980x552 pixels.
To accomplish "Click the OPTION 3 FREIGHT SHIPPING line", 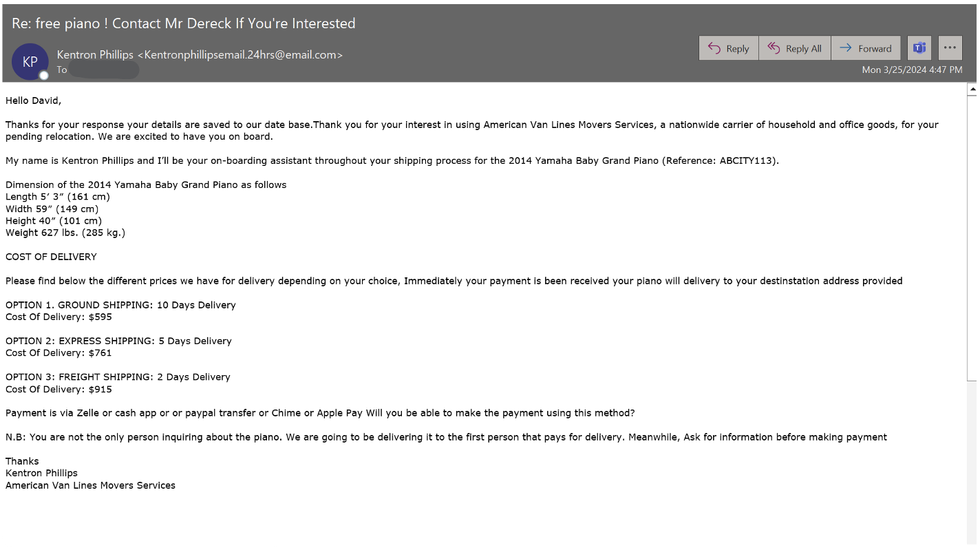I will click(118, 377).
